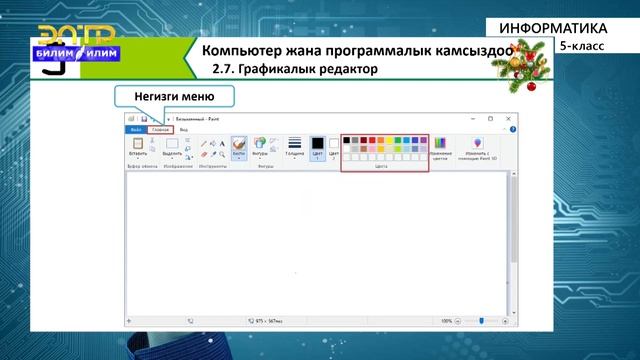Screen dimensions: 640x360
Task: Click the Edit colors rainbow icon
Action: coord(440,143)
